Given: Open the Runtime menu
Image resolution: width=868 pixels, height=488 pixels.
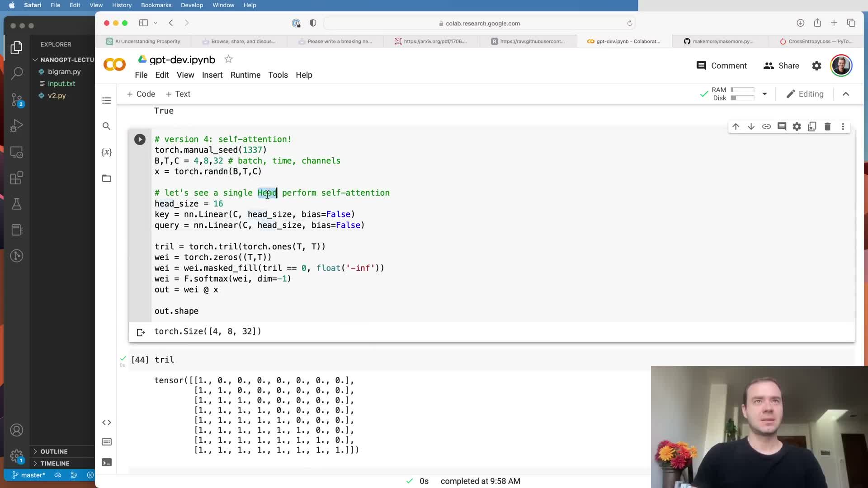Looking at the screenshot, I should (245, 75).
